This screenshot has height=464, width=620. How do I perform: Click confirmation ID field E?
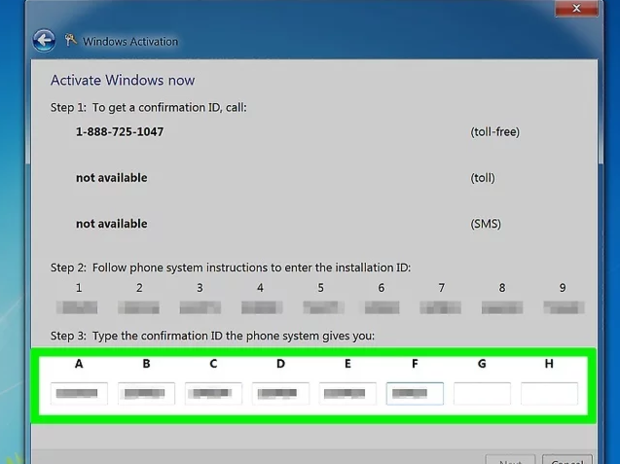pos(348,393)
